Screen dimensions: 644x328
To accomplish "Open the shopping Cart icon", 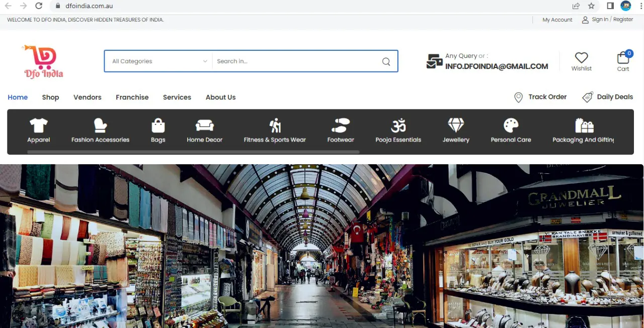I will (x=623, y=58).
